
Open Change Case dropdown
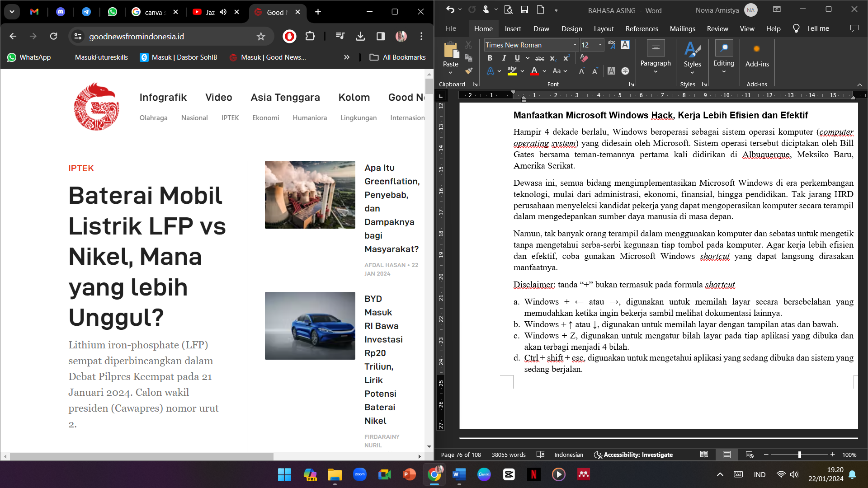tap(560, 71)
